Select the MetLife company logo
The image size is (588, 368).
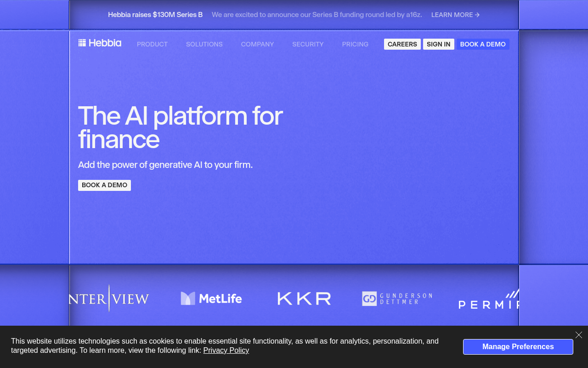(x=211, y=298)
